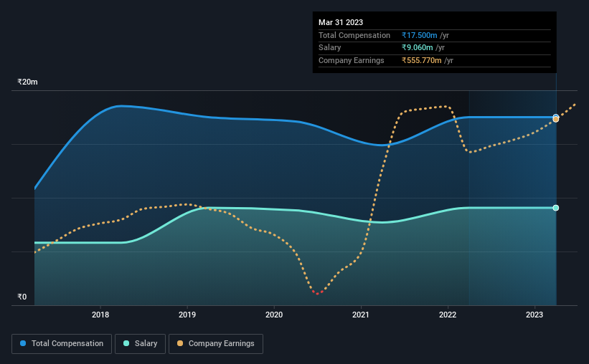The width and height of the screenshot is (589, 364).
Task: Click the Salary tooltip row label
Action: click(330, 48)
